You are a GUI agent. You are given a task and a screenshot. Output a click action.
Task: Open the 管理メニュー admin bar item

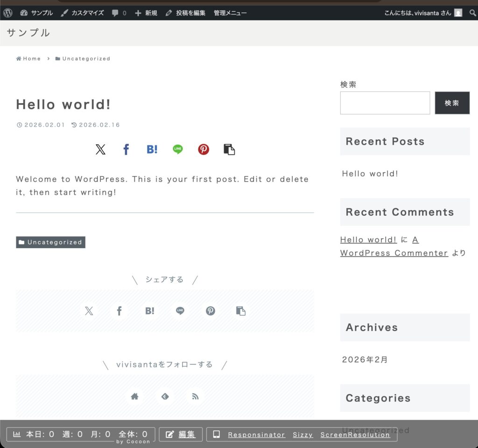click(x=230, y=13)
